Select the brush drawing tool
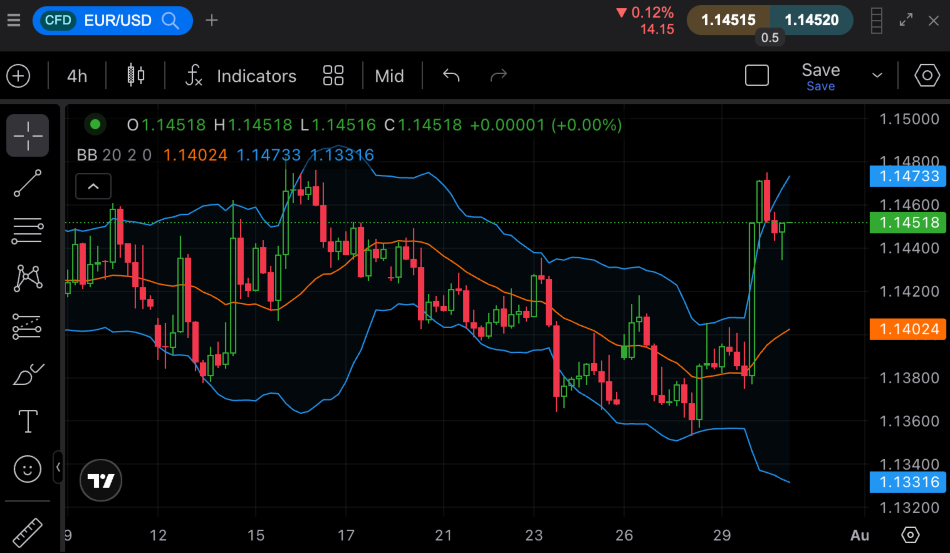Viewport: 950px width, 553px height. click(x=28, y=374)
